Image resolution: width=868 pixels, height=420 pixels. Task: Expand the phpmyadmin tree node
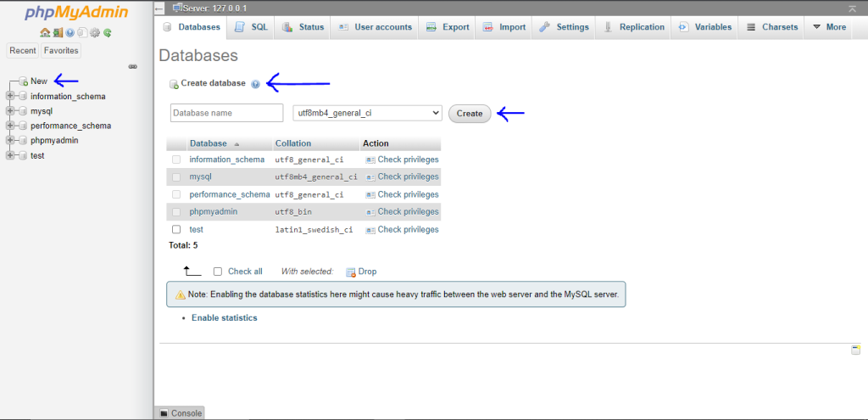click(9, 141)
